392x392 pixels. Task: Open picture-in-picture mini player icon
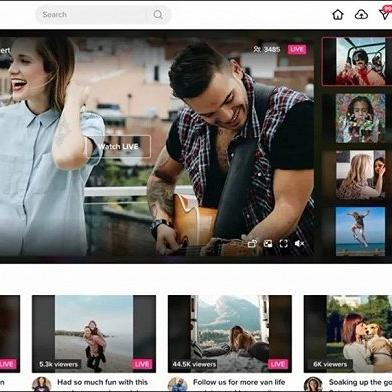point(268,244)
